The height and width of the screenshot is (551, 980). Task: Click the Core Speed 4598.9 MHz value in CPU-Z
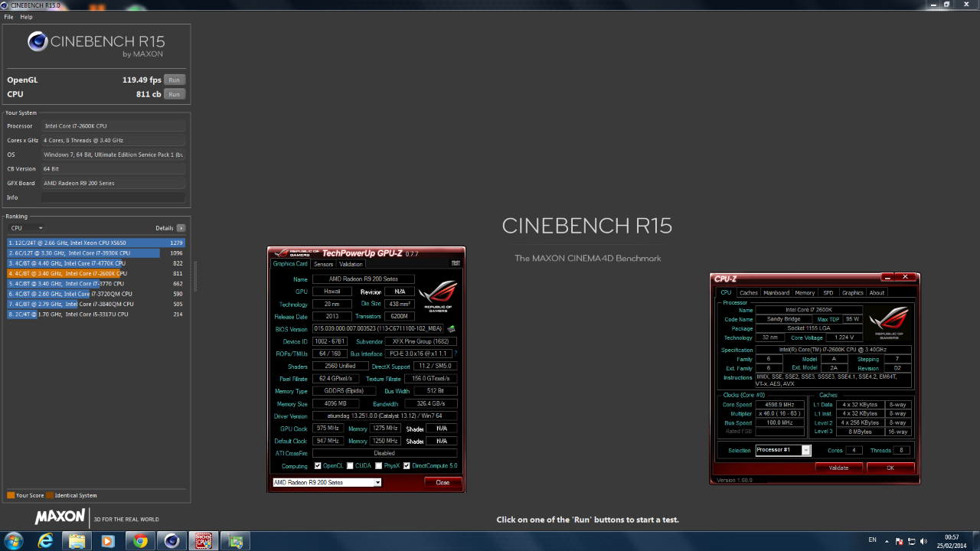(x=779, y=404)
